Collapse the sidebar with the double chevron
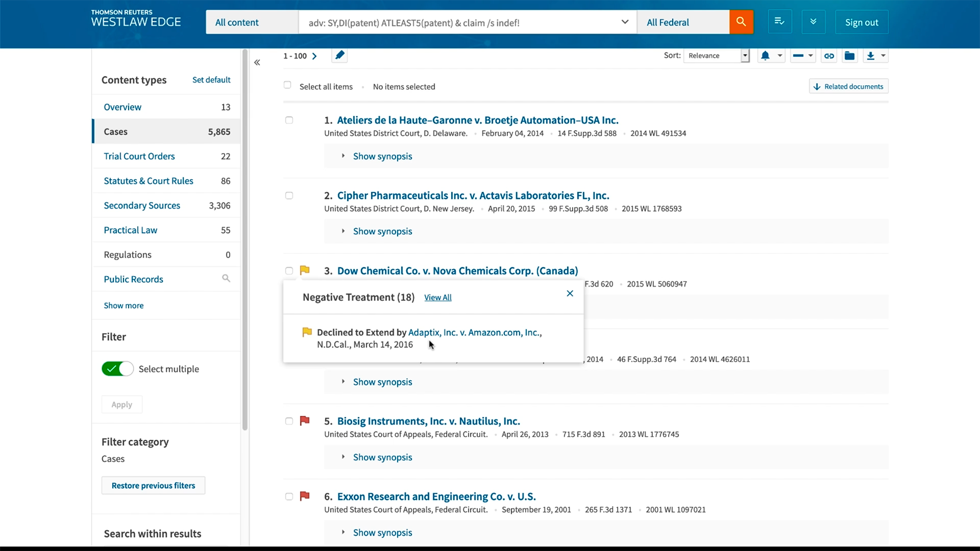The height and width of the screenshot is (551, 980). pos(257,62)
